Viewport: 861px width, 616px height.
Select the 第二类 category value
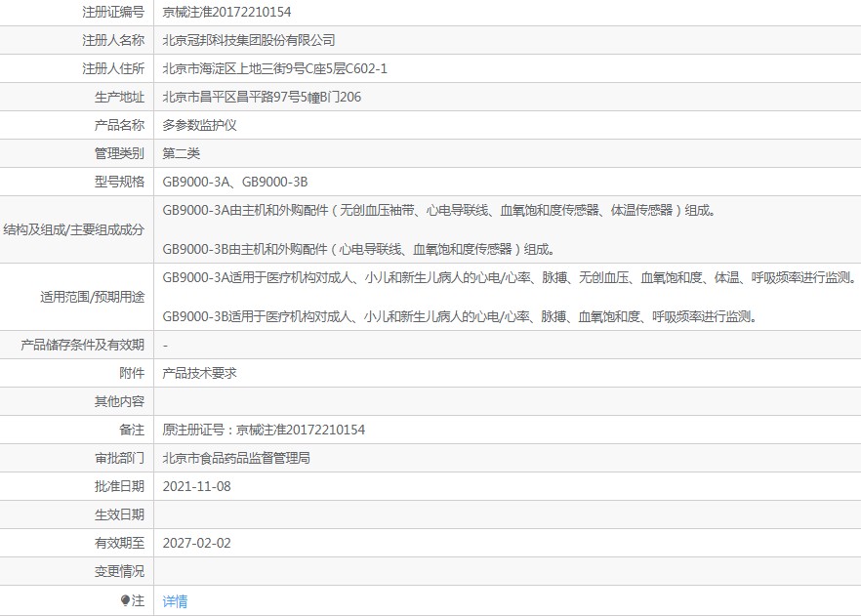click(x=182, y=153)
